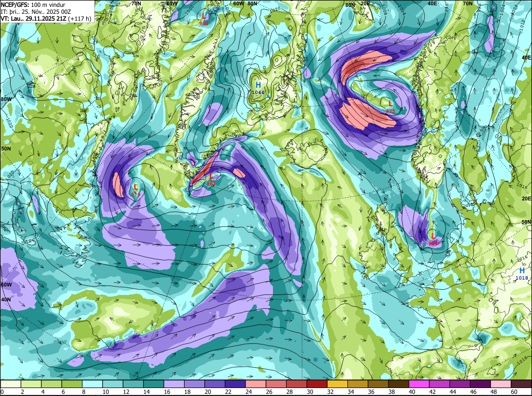This screenshot has height=396, width=532.
Task: Pick the dark indigo 22–24 legend swatch
Action: click(x=235, y=384)
